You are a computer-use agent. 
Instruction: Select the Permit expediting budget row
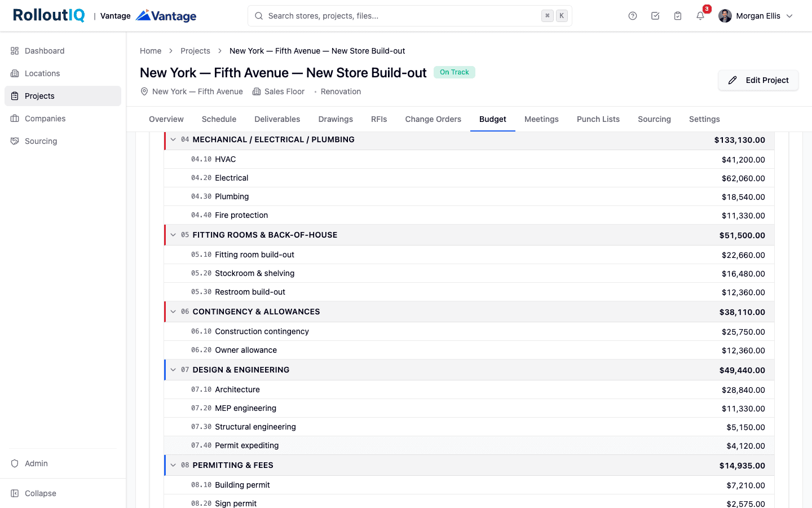point(469,445)
